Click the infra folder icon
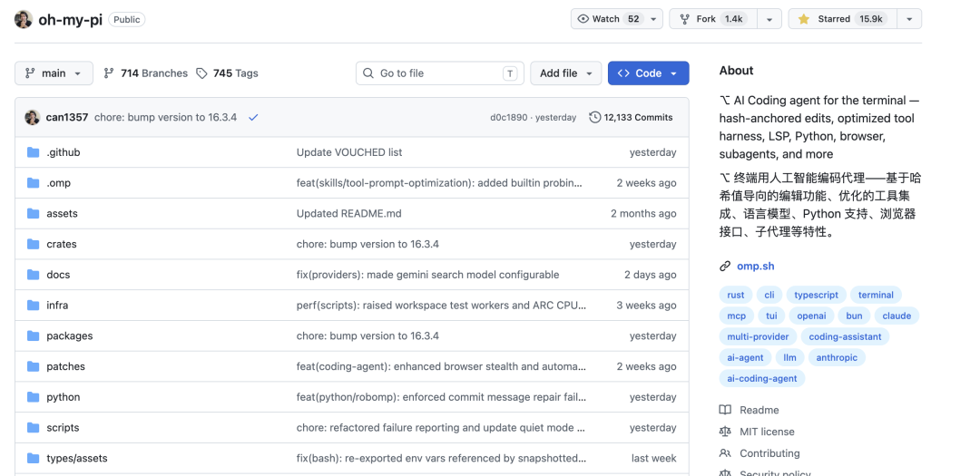 click(x=34, y=306)
